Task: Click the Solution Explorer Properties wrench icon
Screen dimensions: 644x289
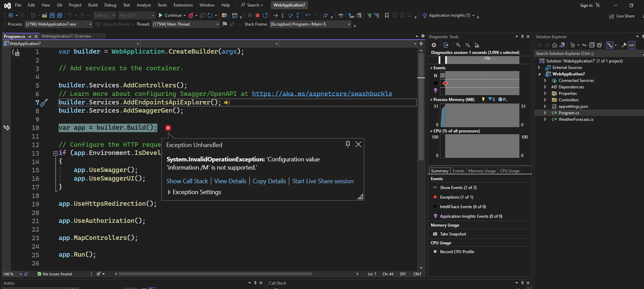Action: click(624, 45)
